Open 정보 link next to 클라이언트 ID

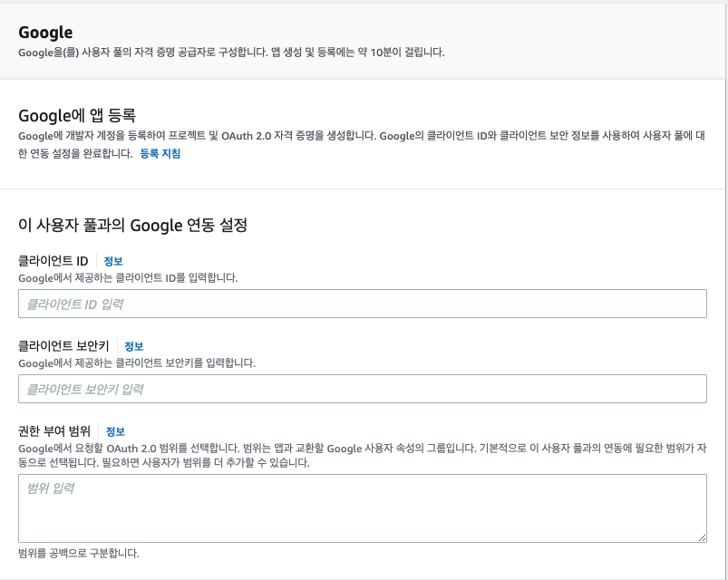tap(113, 261)
